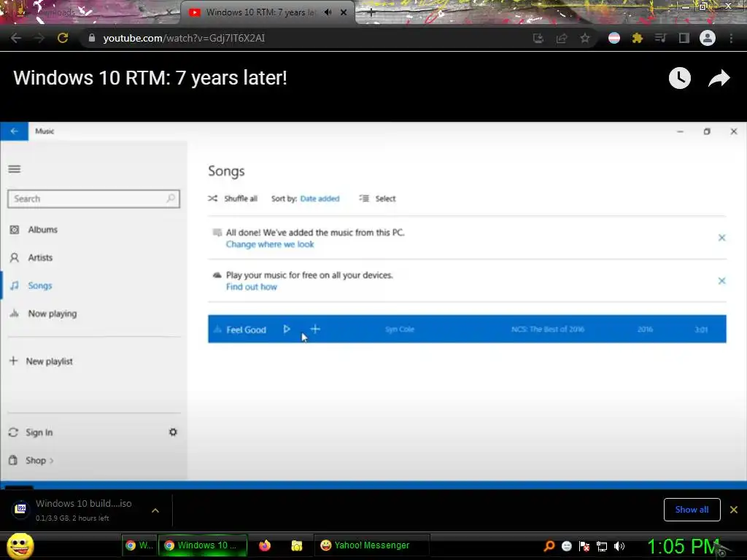
Task: Click the Chrome address bar URL
Action: tap(184, 38)
